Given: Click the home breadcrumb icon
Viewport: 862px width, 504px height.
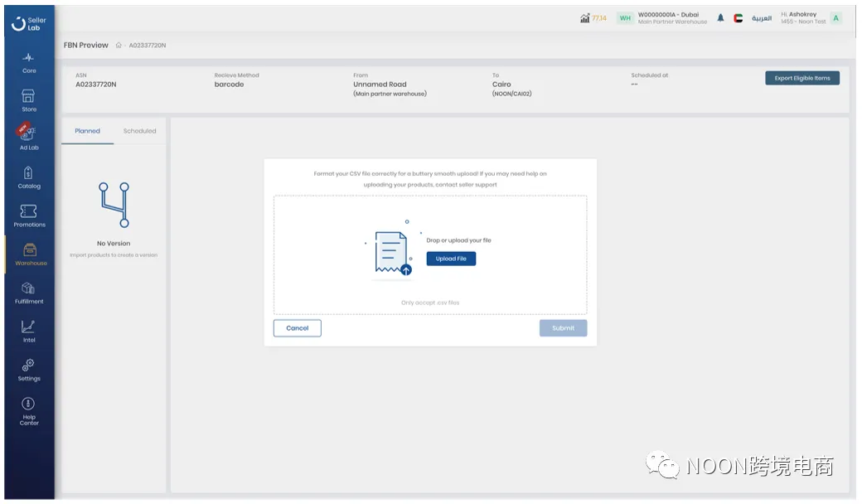Looking at the screenshot, I should coord(119,46).
